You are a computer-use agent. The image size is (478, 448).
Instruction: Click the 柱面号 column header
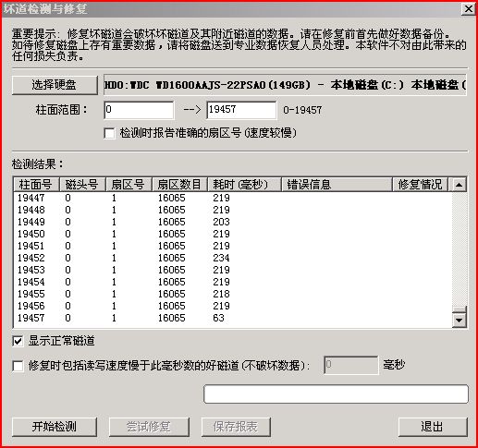[x=36, y=185]
